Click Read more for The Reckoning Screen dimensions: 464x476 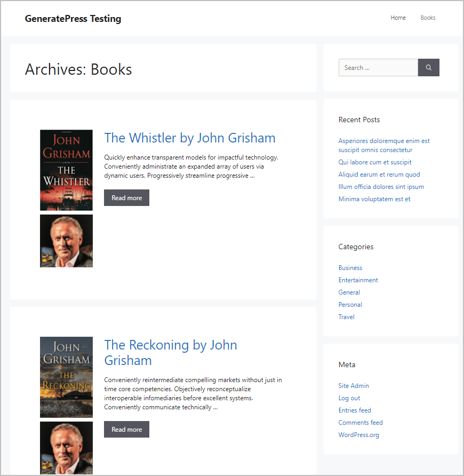click(x=126, y=429)
